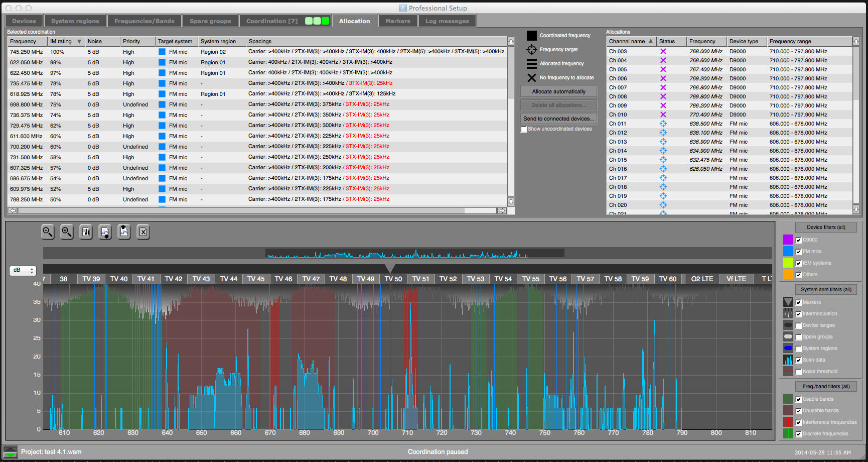Click the Allocate automatically button

558,91
